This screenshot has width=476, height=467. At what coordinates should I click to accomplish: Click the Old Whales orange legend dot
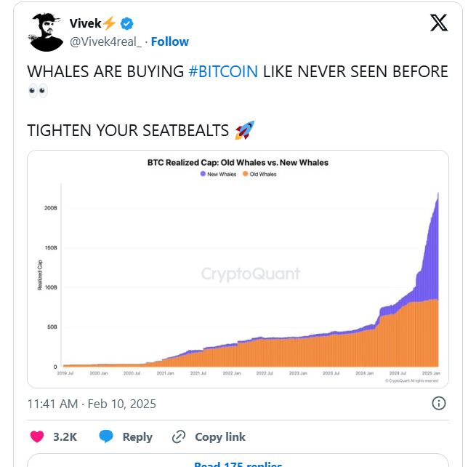(246, 174)
